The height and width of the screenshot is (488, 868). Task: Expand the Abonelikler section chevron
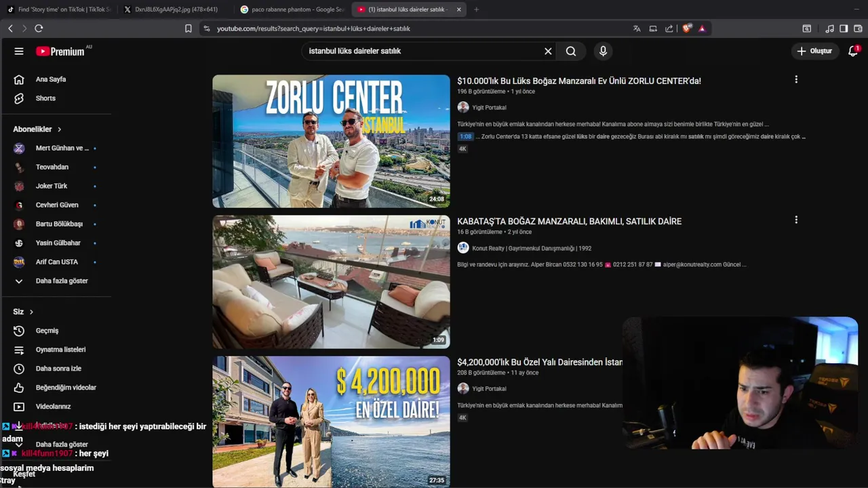click(59, 129)
